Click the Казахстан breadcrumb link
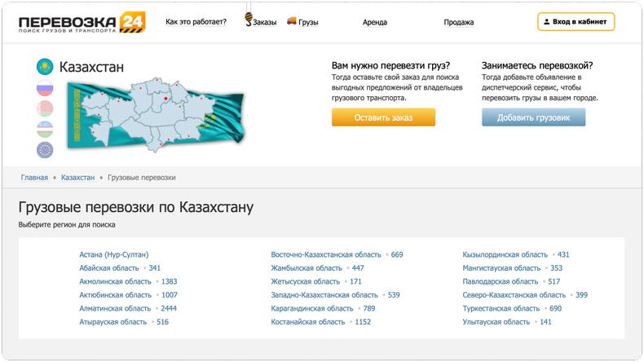This screenshot has height=362, width=644. coord(77,177)
